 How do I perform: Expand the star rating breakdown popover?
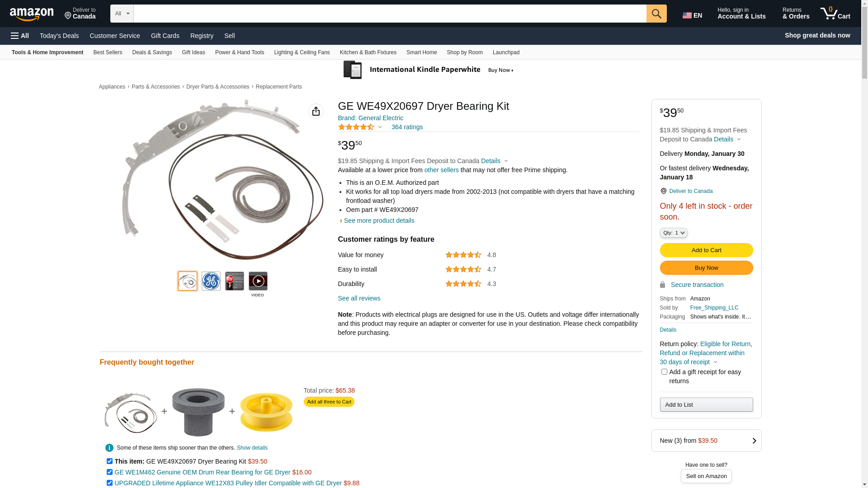(x=380, y=127)
